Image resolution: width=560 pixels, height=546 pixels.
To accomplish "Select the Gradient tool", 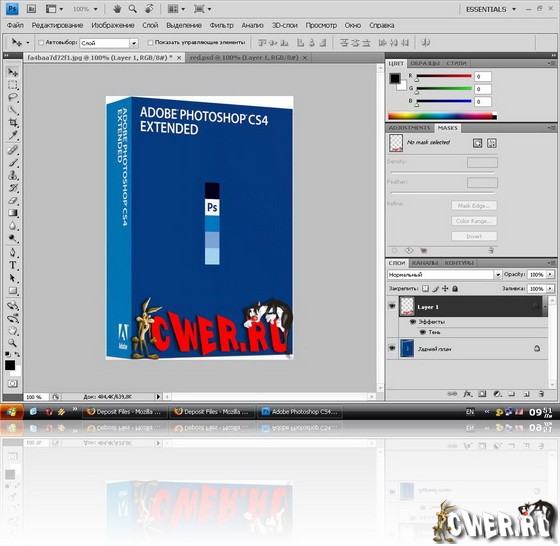I will [12, 213].
